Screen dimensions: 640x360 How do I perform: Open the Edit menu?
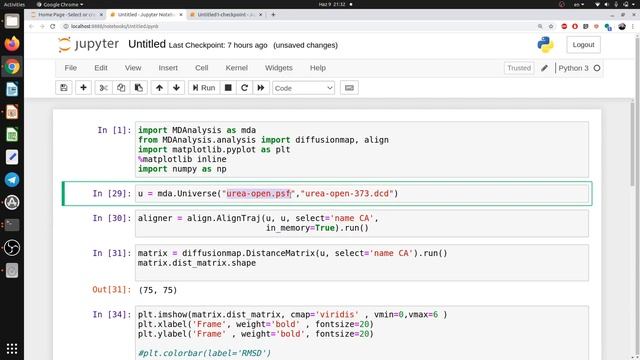tap(101, 68)
